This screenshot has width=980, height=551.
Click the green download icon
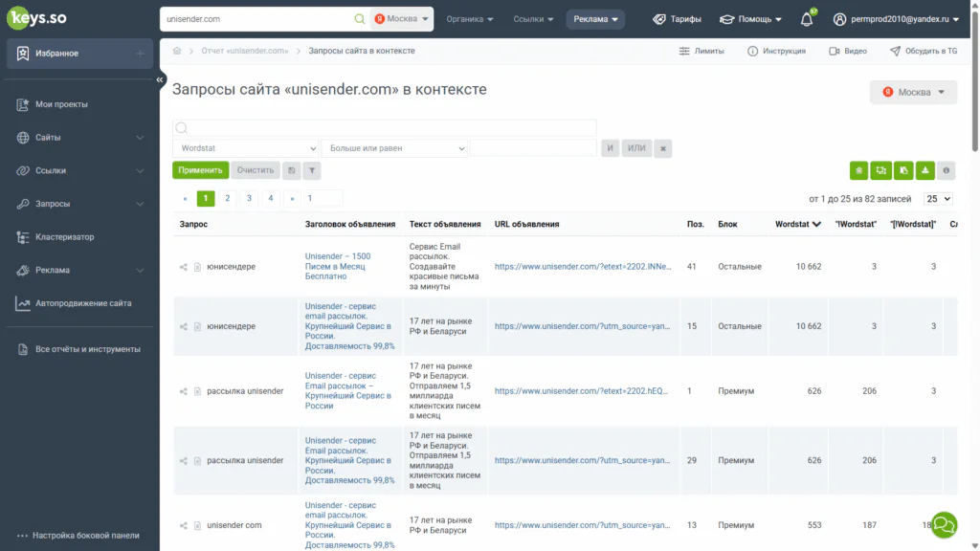(925, 170)
